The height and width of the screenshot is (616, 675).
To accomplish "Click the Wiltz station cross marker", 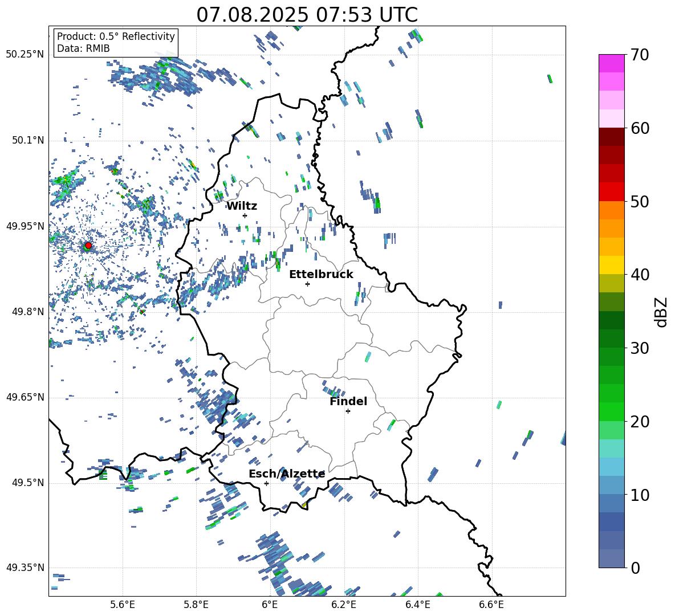I will point(245,215).
